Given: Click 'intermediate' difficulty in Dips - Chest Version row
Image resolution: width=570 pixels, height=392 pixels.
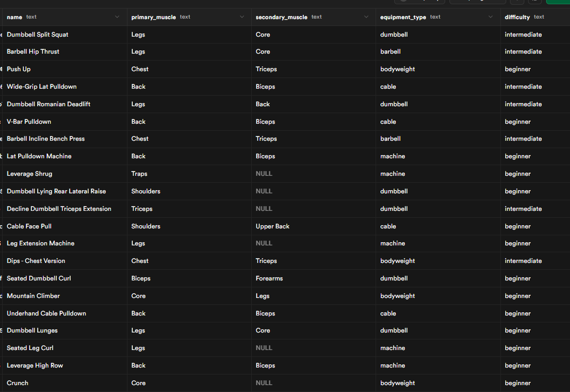Looking at the screenshot, I should (535, 261).
